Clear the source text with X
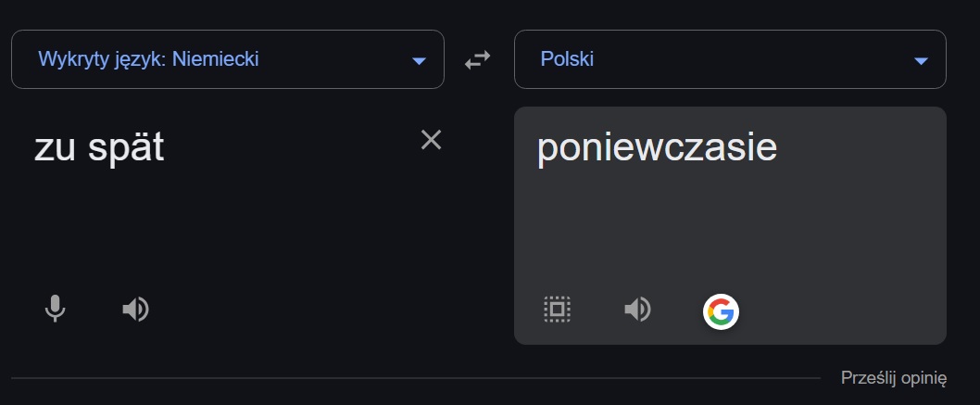980x405 pixels. click(432, 140)
